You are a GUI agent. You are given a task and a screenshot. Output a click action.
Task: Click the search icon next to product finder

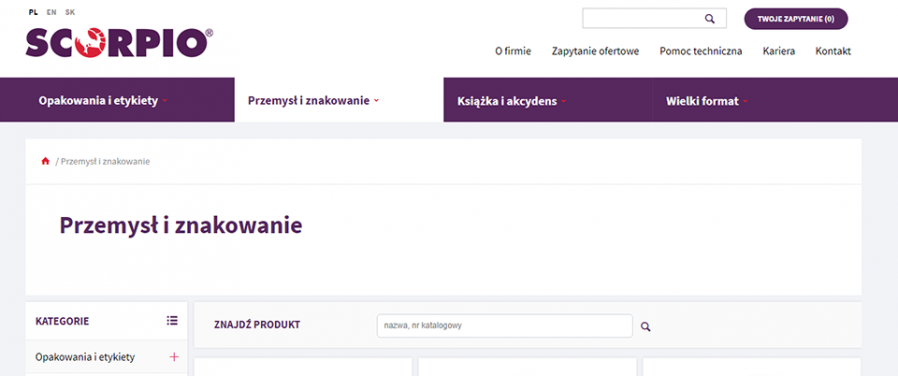click(645, 327)
